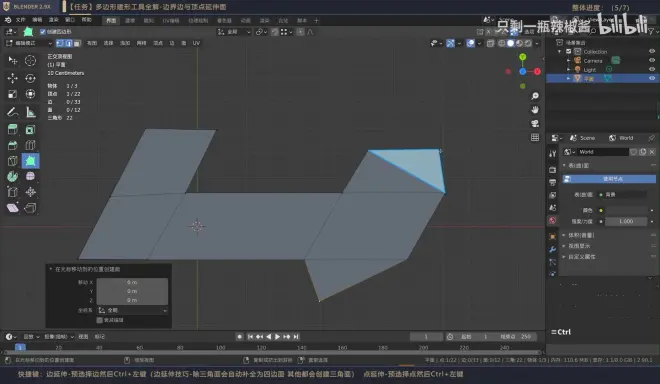Image resolution: width=660 pixels, height=384 pixels.
Task: Click the Use Nodes button
Action: pyautogui.click(x=609, y=179)
